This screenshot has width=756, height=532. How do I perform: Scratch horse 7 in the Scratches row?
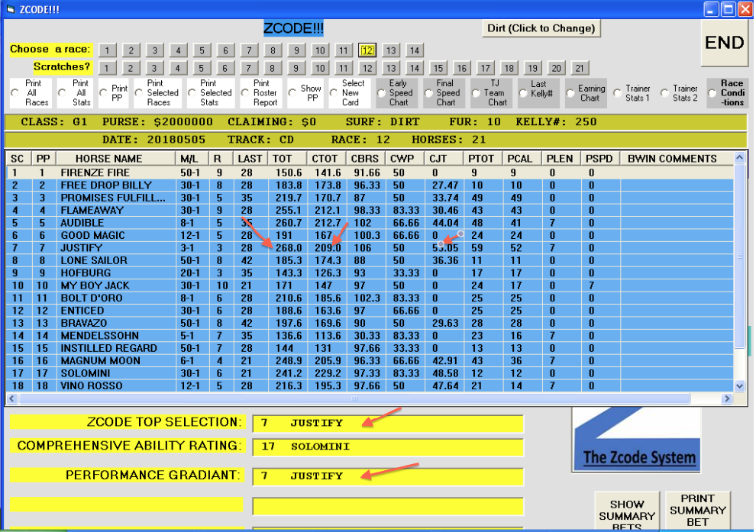(x=248, y=68)
